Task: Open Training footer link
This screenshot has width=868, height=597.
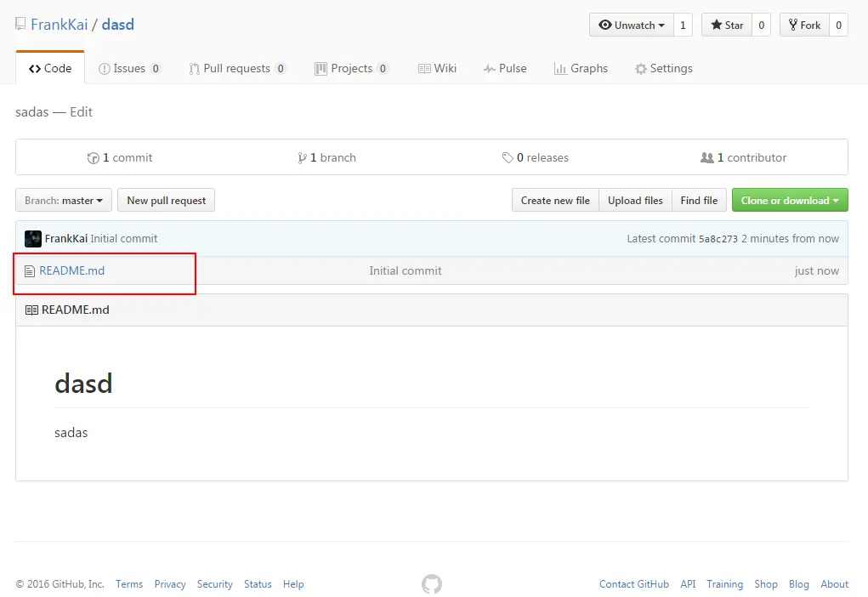Action: [724, 583]
